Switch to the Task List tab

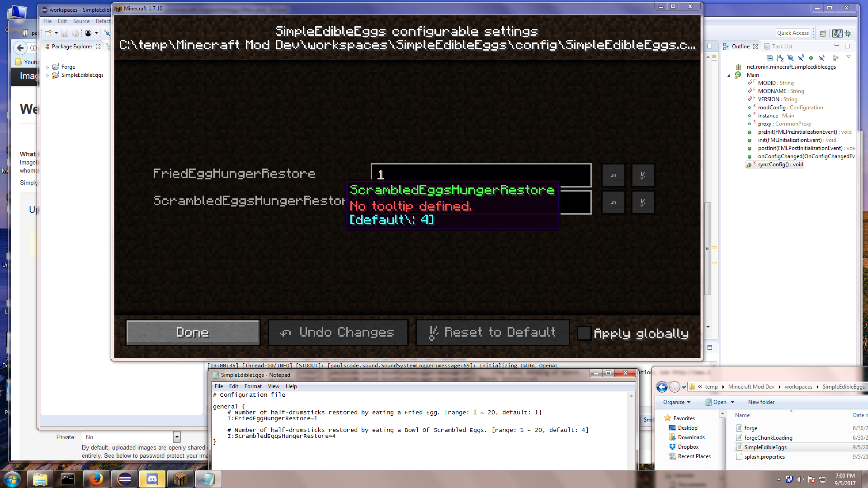pos(778,47)
